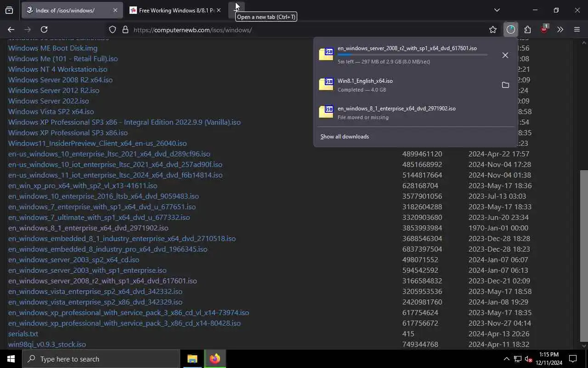Show more tools overflow chevrons
This screenshot has height=368, width=588.
pos(560,29)
